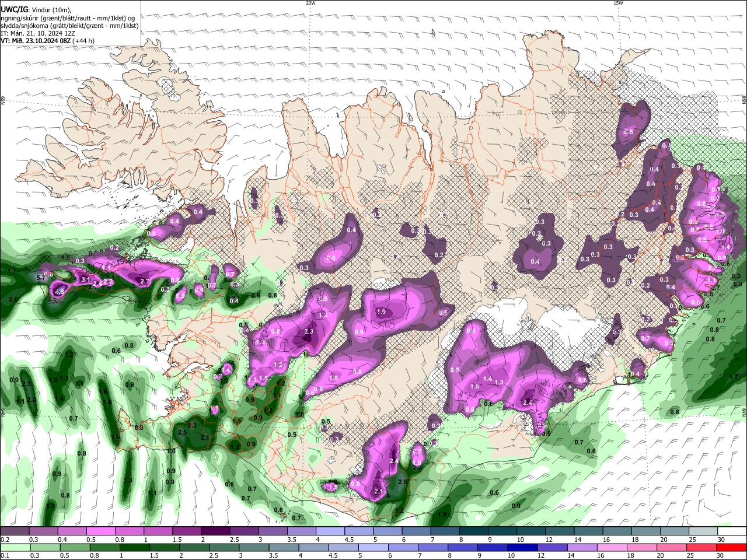Click the 25–30 light grey swatch, upper legend row

click(x=703, y=531)
